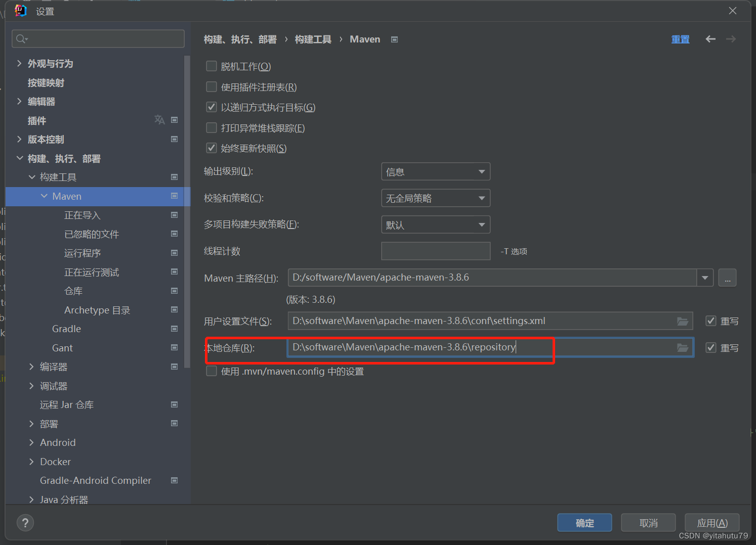The height and width of the screenshot is (545, 756).
Task: Click the project-level icon beside 已忽略的文件
Action: 175,234
